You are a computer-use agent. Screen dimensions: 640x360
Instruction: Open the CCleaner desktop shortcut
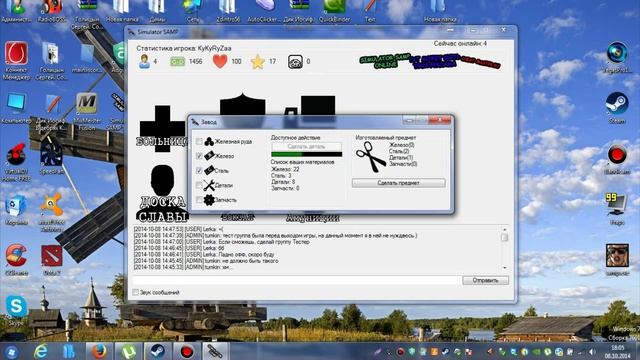(16, 259)
